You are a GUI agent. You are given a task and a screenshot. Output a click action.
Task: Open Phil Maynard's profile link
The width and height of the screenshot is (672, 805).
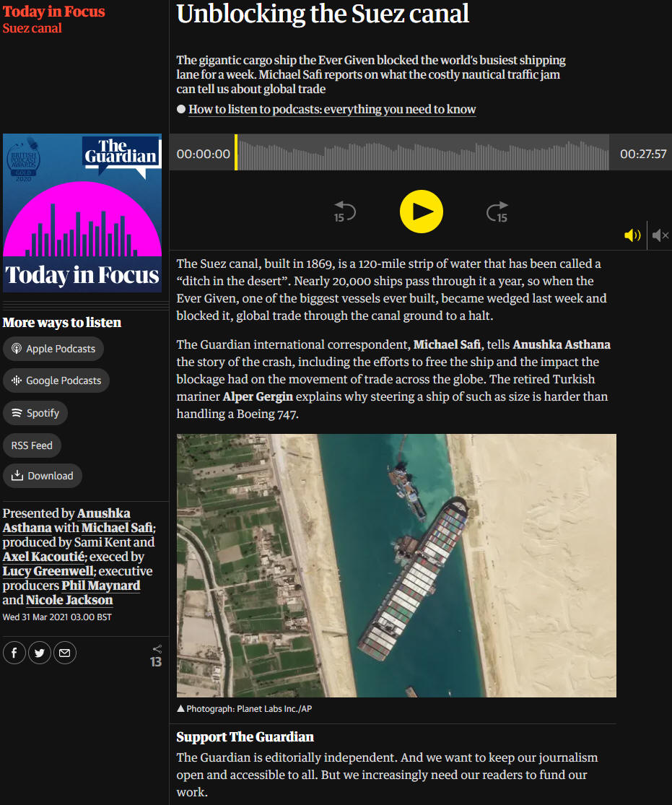pos(100,586)
